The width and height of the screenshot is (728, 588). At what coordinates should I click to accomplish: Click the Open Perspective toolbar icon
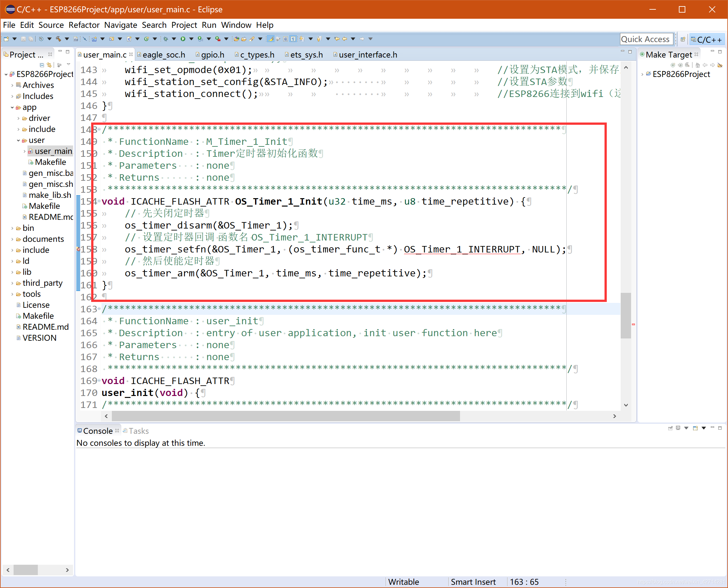683,39
